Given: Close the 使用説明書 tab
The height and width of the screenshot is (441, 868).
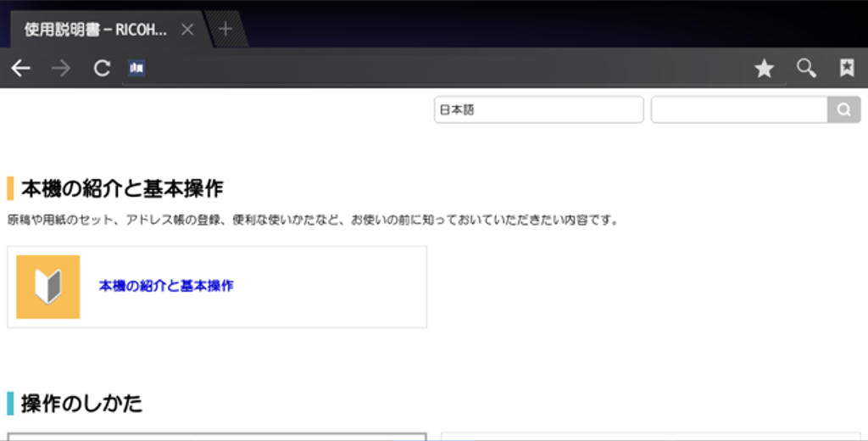Looking at the screenshot, I should [x=187, y=30].
